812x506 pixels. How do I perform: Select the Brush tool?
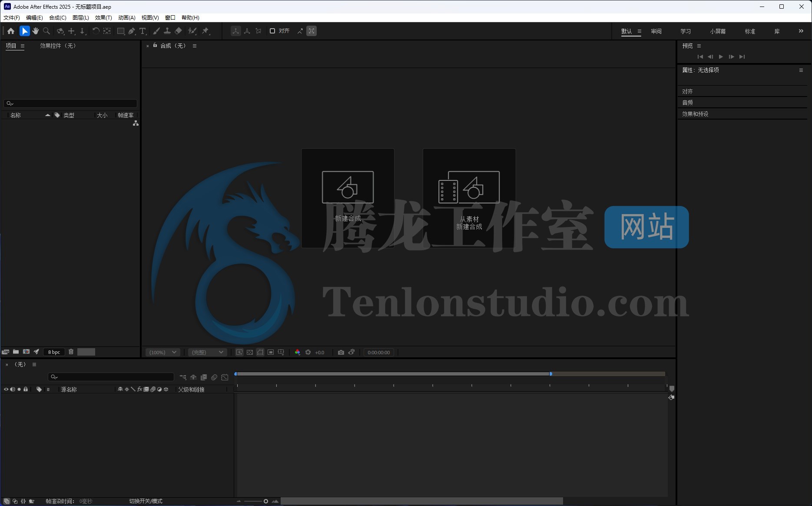[156, 31]
